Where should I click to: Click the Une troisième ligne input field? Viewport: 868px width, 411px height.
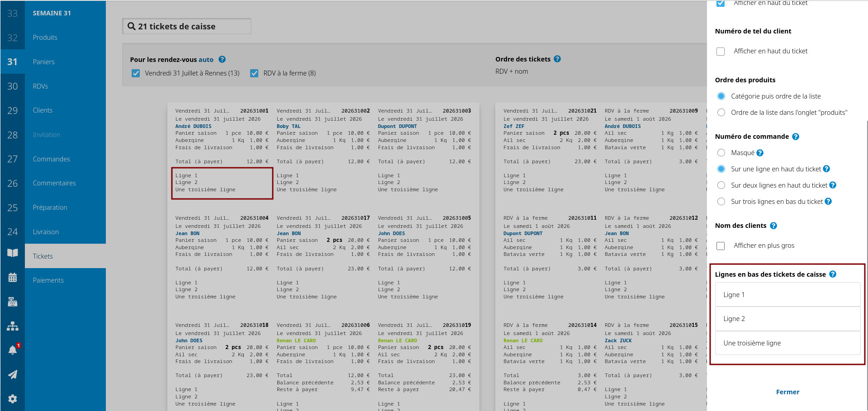787,343
